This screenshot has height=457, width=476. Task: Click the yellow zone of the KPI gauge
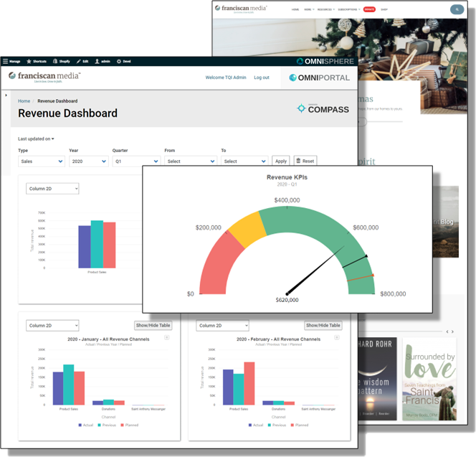pos(247,228)
